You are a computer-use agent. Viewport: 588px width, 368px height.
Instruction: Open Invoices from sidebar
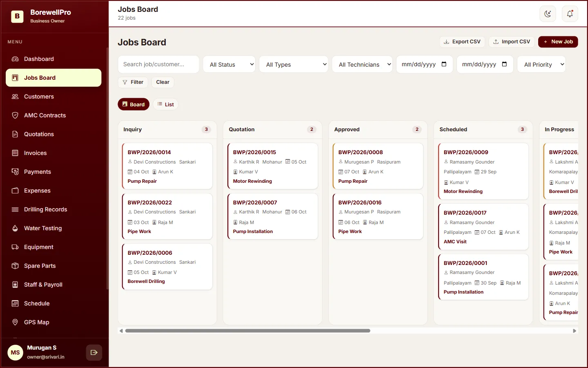click(x=53, y=153)
